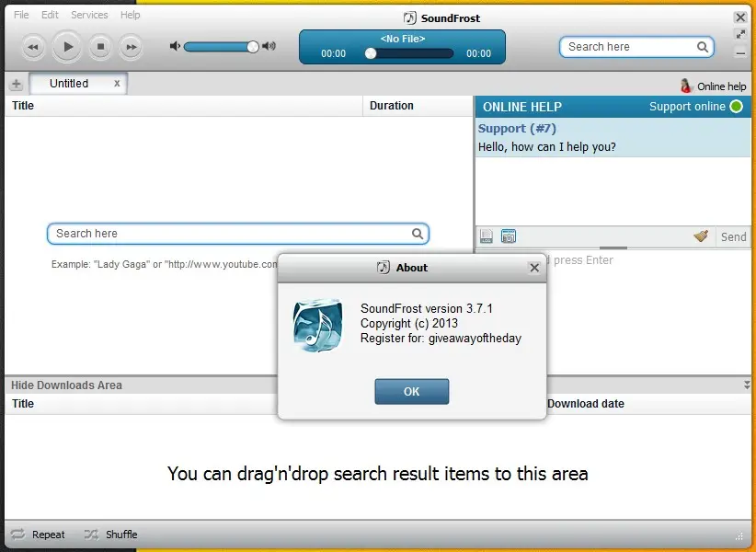Click the 'Register for: giveawayoftheday' text

(441, 339)
